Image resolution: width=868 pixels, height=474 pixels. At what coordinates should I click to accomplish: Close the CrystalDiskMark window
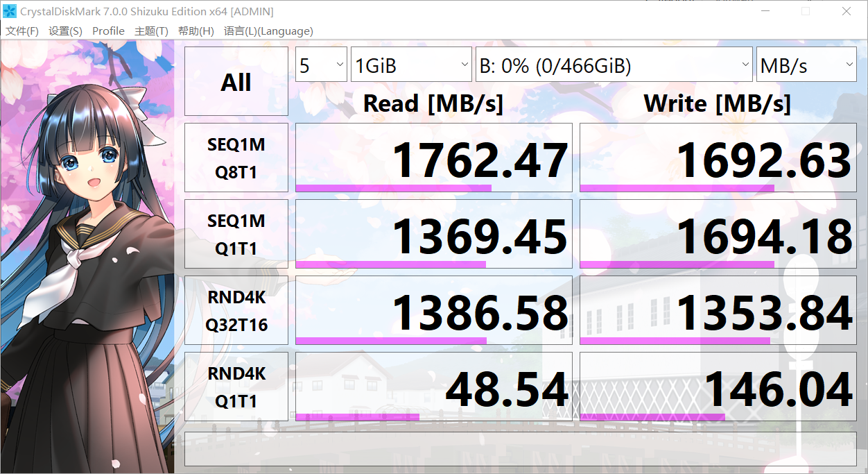pyautogui.click(x=847, y=11)
